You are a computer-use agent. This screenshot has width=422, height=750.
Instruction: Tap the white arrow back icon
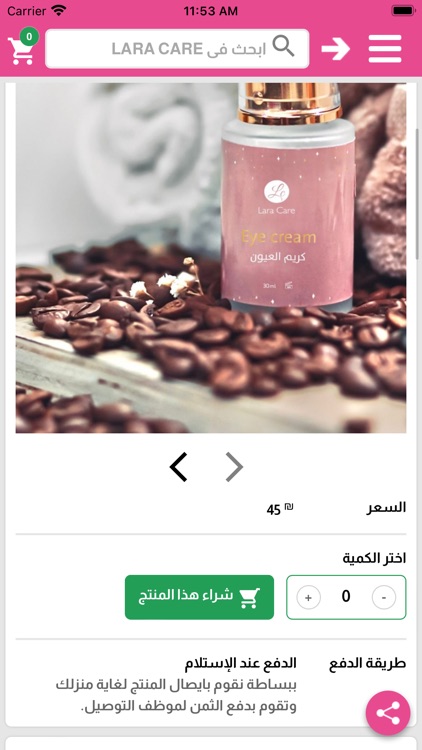(335, 49)
